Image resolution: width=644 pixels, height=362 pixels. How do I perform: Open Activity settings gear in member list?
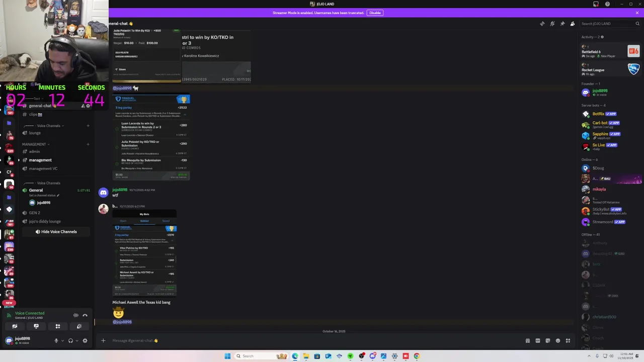point(602,37)
